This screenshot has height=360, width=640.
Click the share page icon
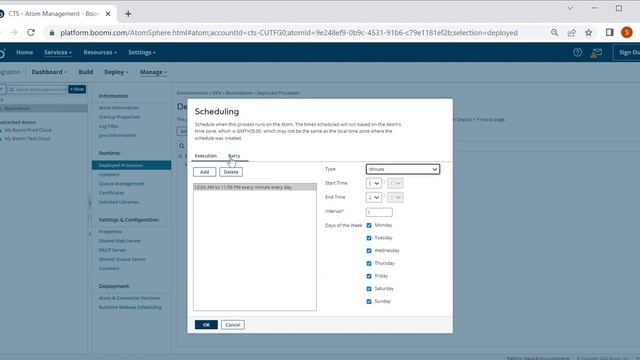point(571,33)
